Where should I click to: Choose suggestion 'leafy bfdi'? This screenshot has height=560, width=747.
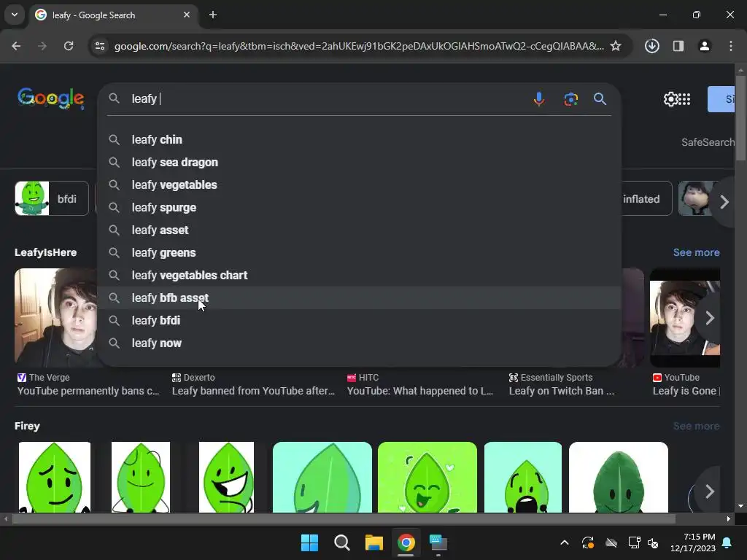pos(359,321)
